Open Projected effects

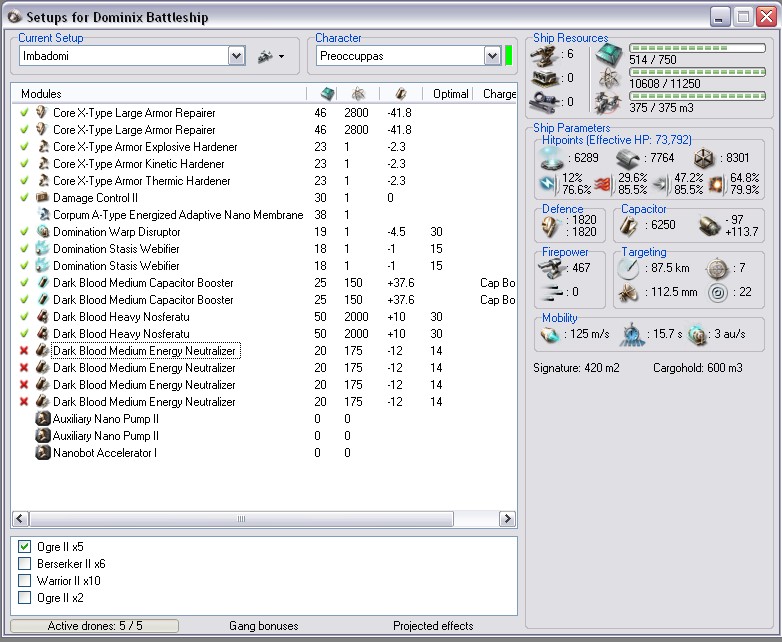click(x=433, y=626)
